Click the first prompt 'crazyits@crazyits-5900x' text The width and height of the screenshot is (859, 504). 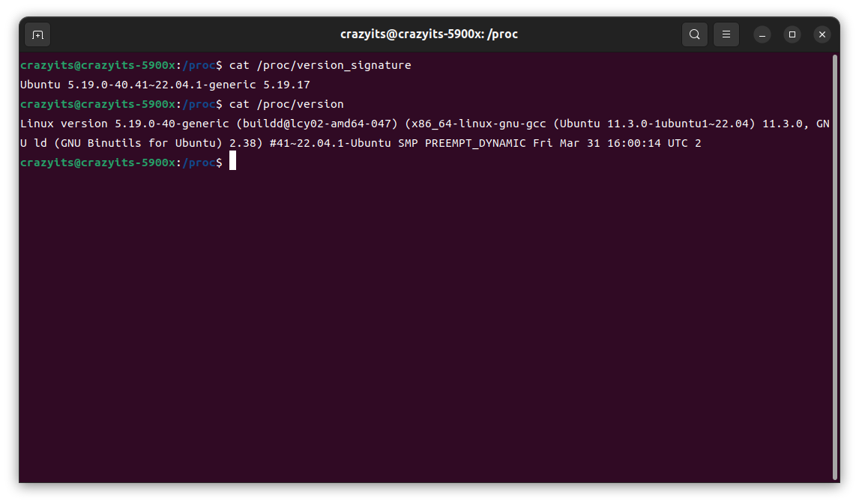point(97,65)
